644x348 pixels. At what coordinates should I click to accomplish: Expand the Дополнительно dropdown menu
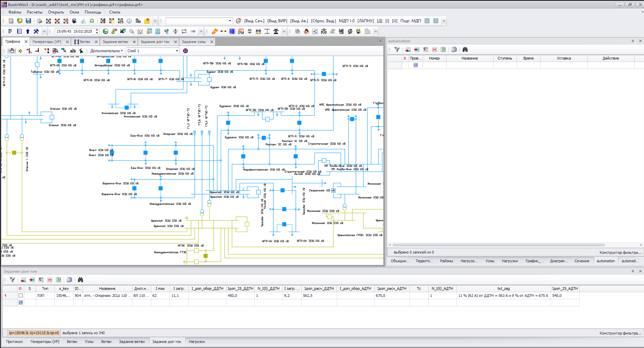pos(106,51)
